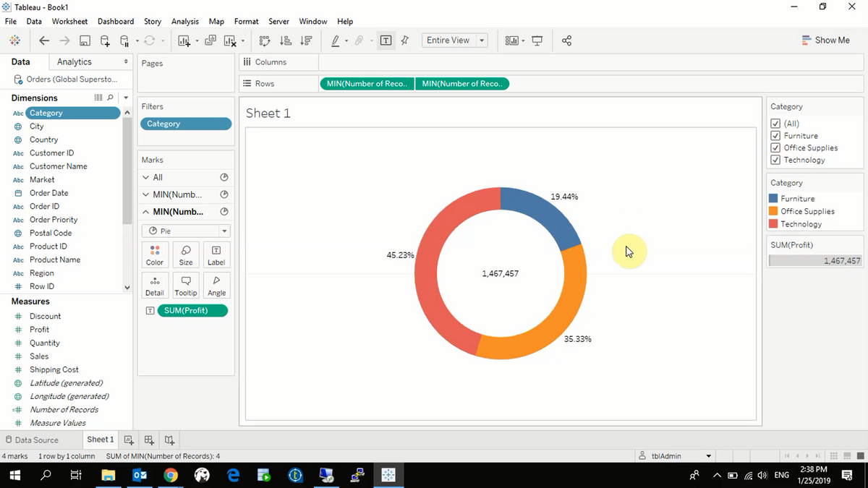868x488 pixels.
Task: Open the Dashboard menu
Action: 116,22
